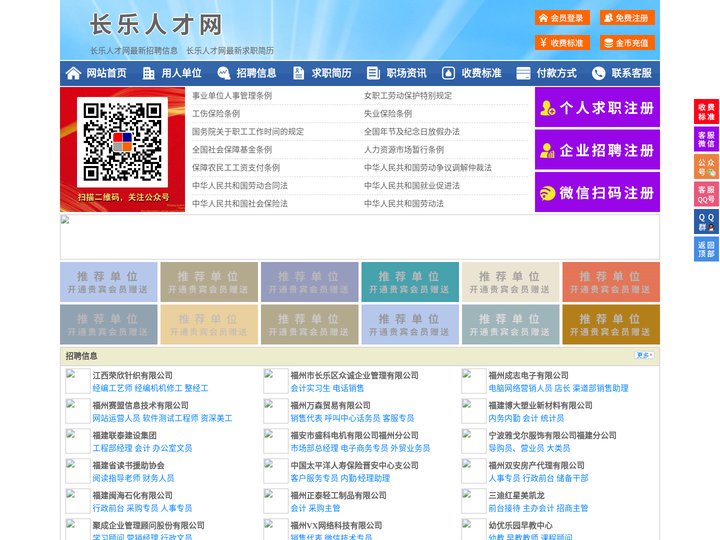This screenshot has width=720, height=540.
Task: Click 企业招聘注册 purple banner
Action: coord(597,150)
